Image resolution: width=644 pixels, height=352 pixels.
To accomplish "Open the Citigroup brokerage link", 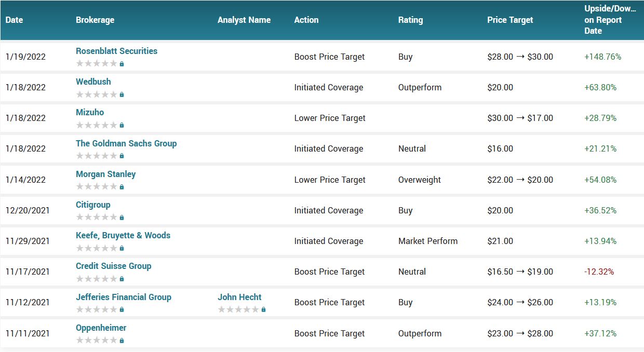I will click(93, 205).
